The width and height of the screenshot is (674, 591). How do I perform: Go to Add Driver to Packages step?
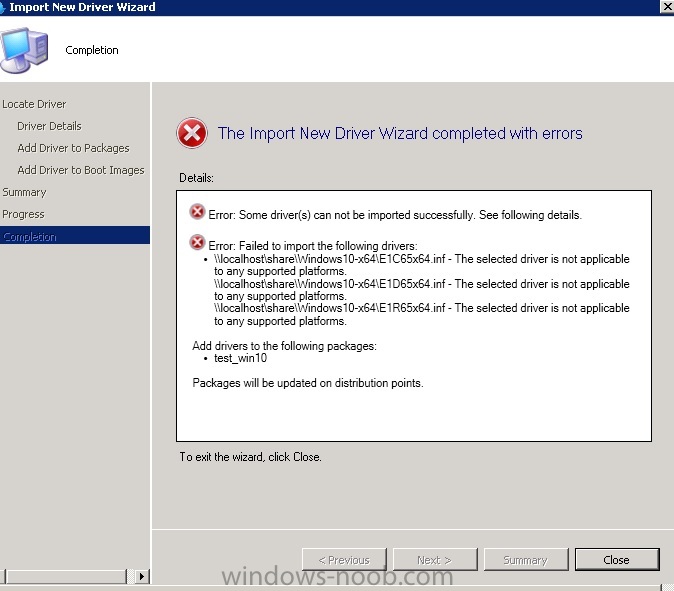(73, 148)
